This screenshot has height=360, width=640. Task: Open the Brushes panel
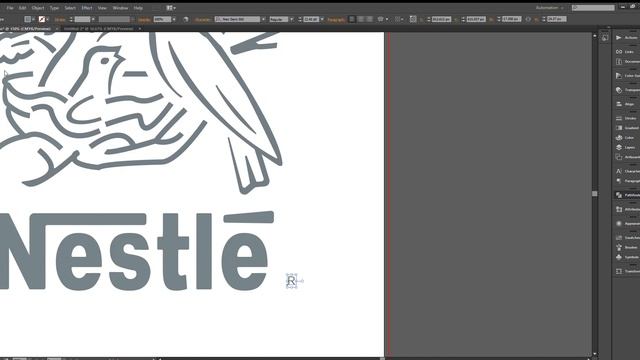[627, 247]
